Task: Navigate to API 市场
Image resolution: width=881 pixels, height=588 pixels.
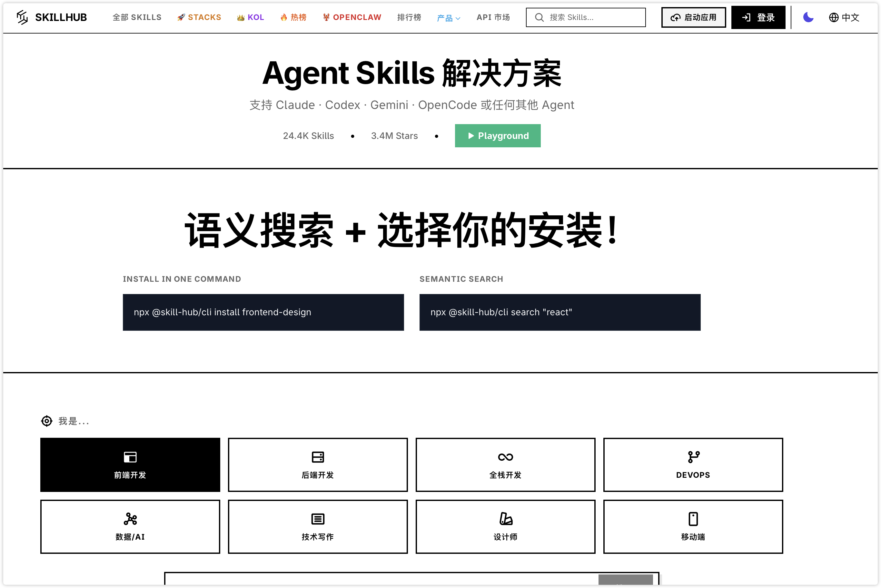Action: [x=493, y=17]
